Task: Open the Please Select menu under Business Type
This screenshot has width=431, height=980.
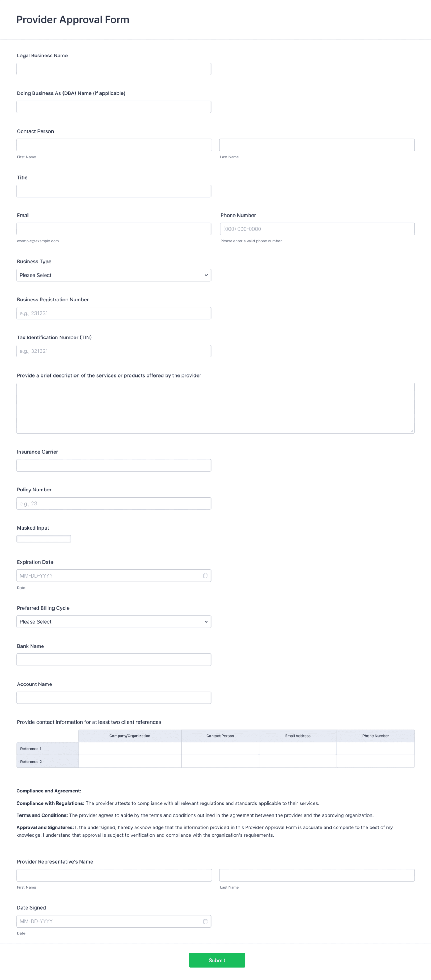Action: click(x=114, y=275)
